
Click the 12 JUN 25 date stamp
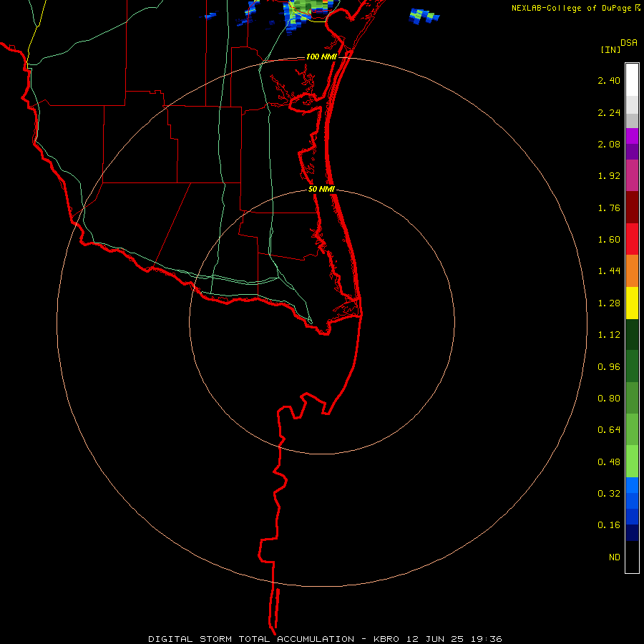point(435,639)
